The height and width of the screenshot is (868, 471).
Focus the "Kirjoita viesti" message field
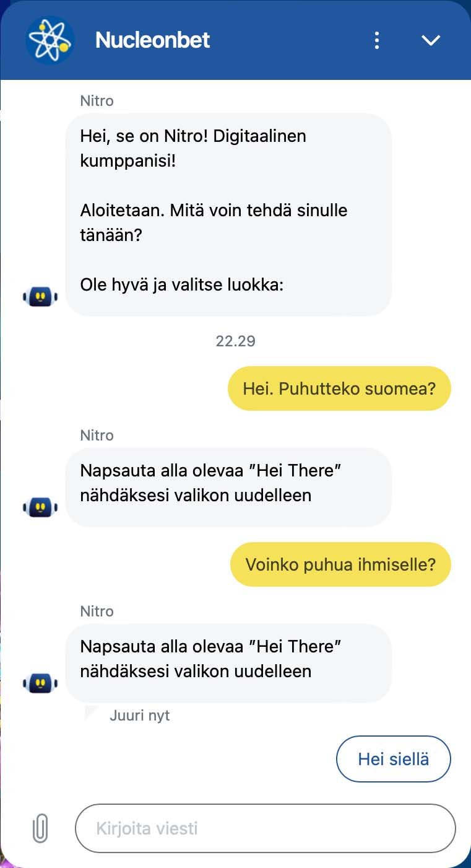(265, 828)
